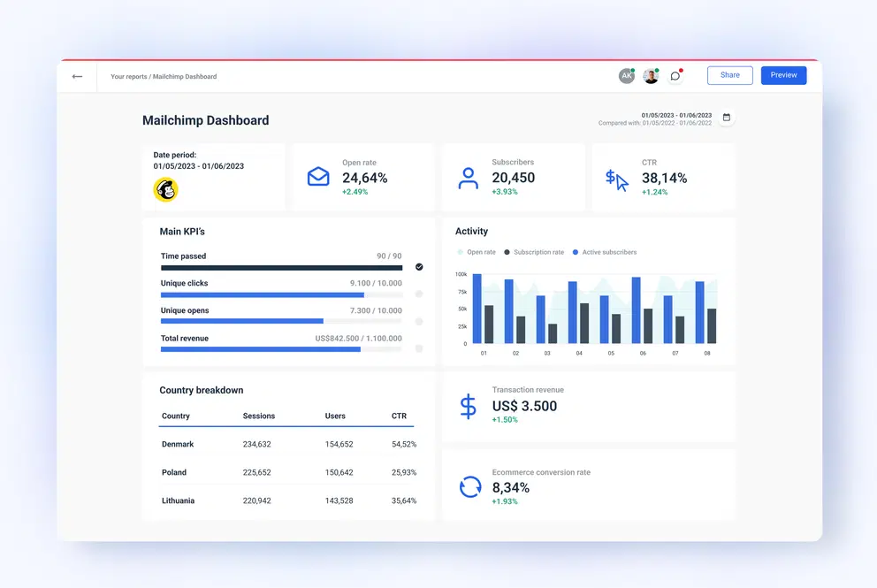Click the CTR dollar-cursor icon

[617, 179]
